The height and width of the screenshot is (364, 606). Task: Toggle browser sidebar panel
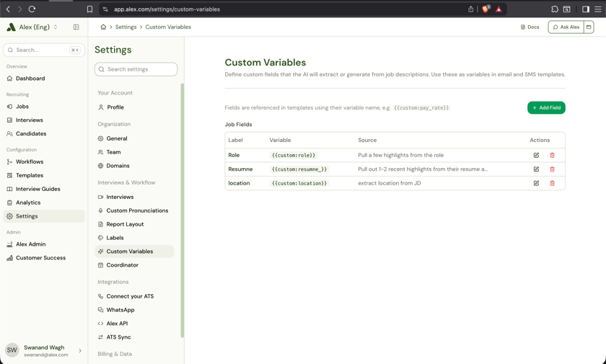pyautogui.click(x=586, y=9)
